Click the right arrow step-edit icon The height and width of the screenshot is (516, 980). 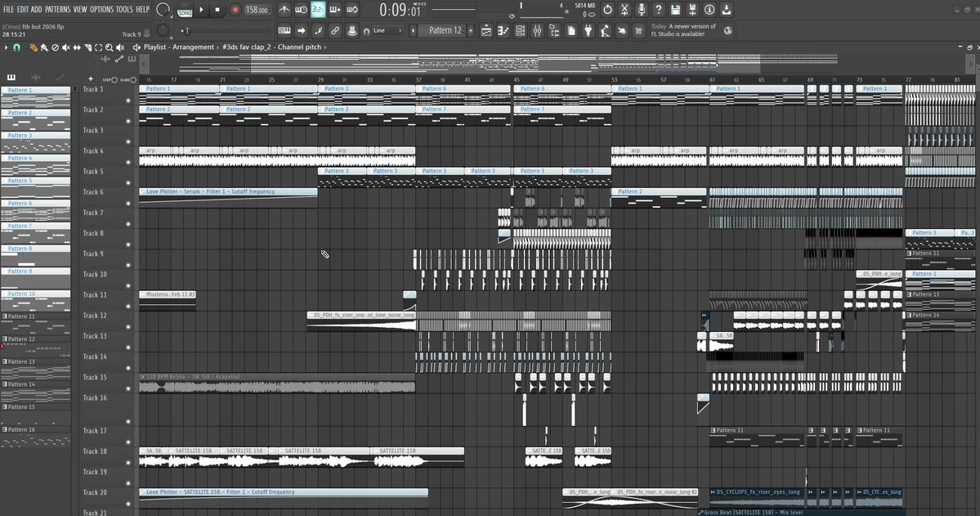point(302,30)
